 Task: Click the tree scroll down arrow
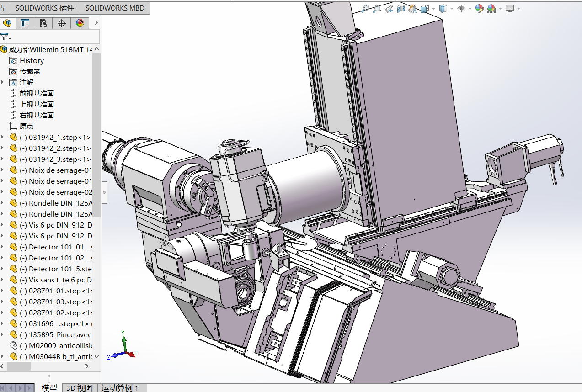click(x=96, y=356)
